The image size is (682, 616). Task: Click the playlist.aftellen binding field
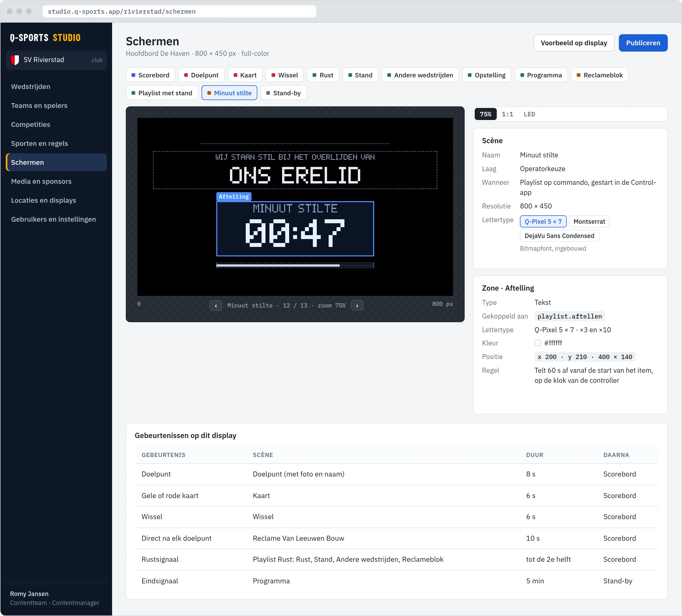click(570, 316)
